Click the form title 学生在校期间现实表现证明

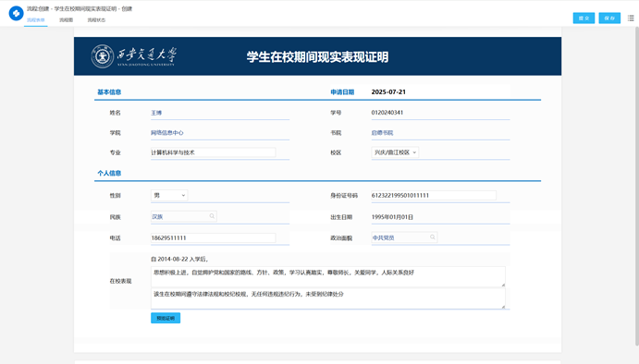(x=317, y=57)
